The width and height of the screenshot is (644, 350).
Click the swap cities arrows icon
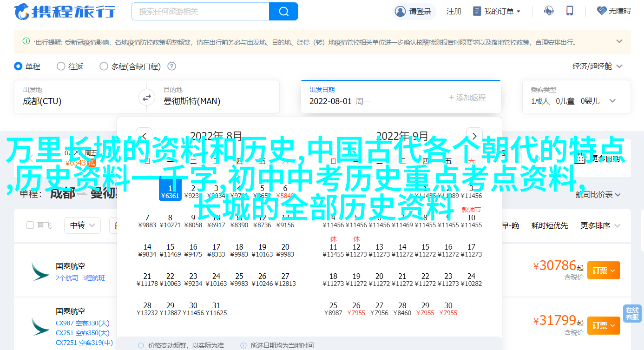[x=147, y=98]
